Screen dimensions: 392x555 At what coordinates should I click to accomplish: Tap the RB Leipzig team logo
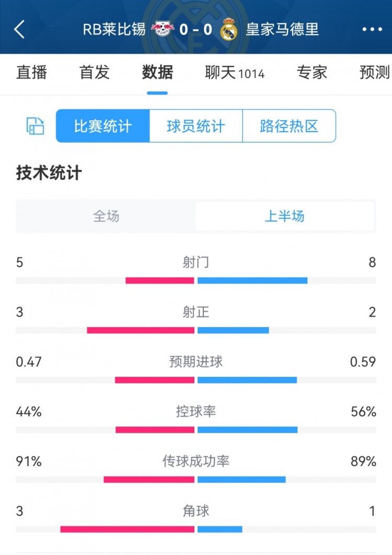pos(163,29)
